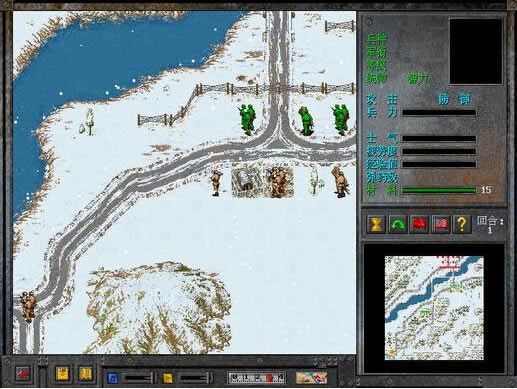517x389 pixels.
Task: Click the small map icon at bottom right
Action: point(311,378)
